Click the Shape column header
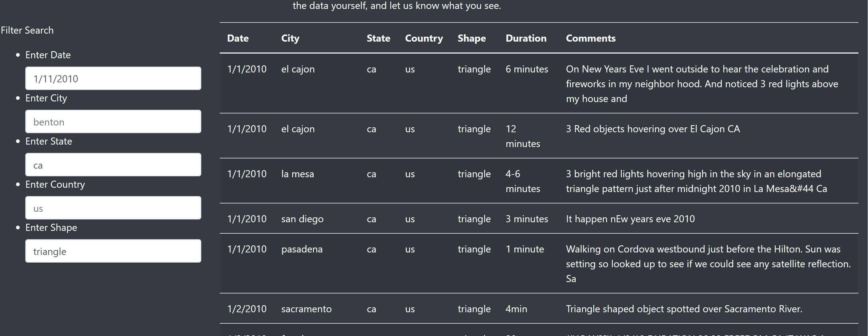This screenshot has width=868, height=336. tap(472, 38)
